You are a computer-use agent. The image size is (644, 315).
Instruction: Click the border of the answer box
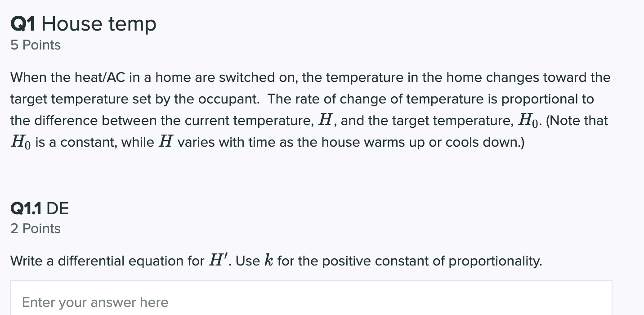[x=310, y=281]
